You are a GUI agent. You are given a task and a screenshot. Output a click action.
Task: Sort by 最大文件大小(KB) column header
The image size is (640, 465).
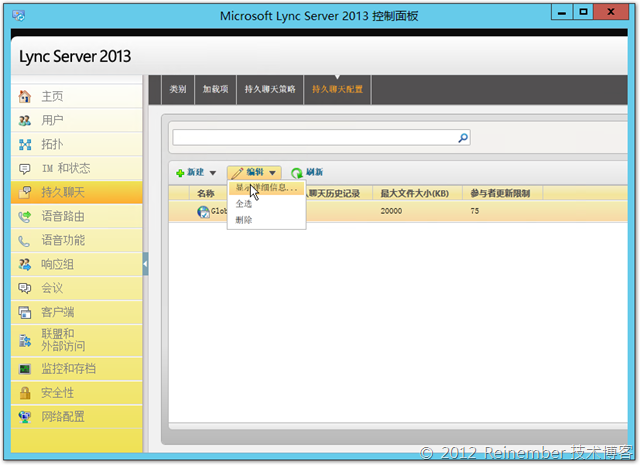(x=415, y=194)
